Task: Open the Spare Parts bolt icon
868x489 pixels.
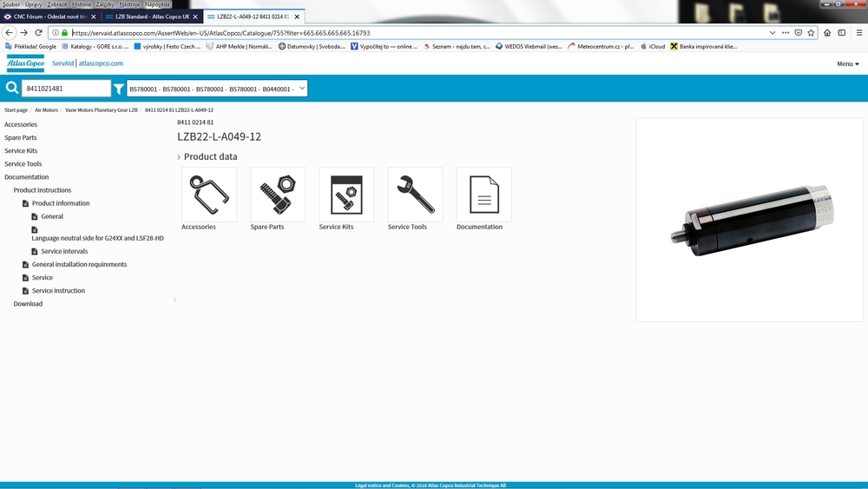Action: 277,195
